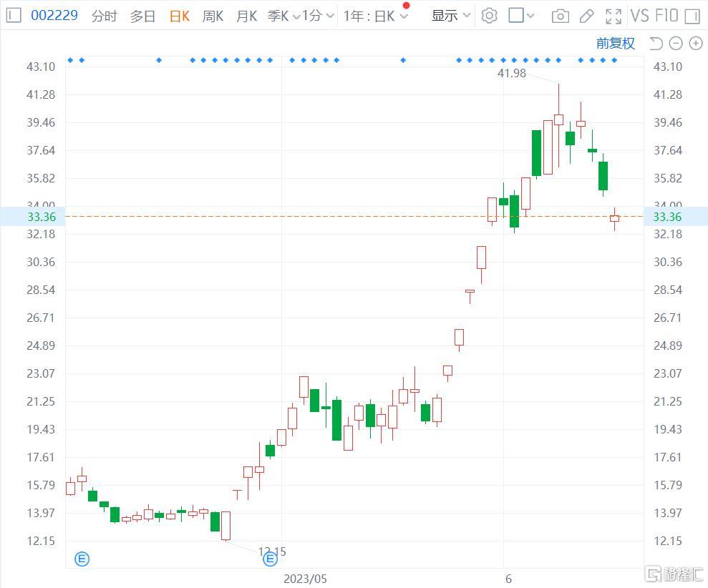The image size is (708, 588).
Task: Open the 显示 display options dropdown
Action: pos(450,16)
